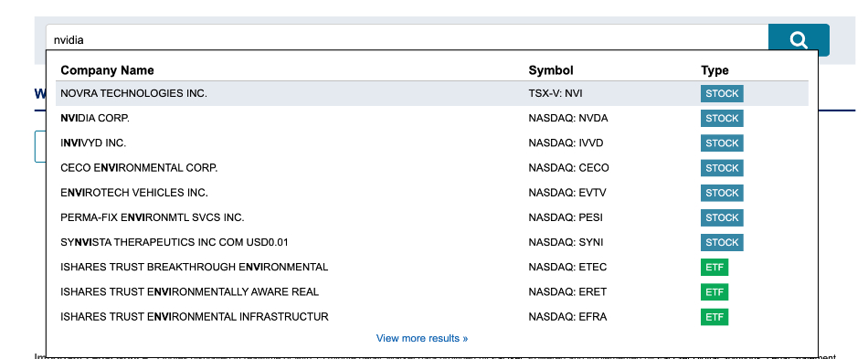Click the STOCK badge in SYNI row
Viewport: 868px width, 359px height.
coord(722,242)
